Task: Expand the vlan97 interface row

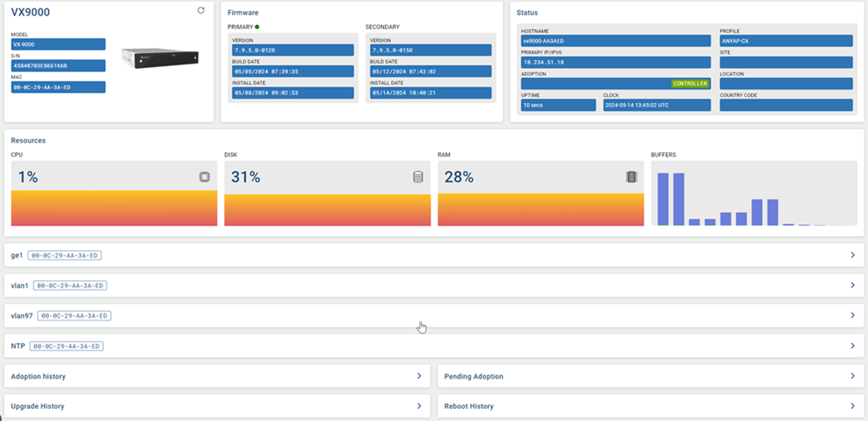Action: 852,315
